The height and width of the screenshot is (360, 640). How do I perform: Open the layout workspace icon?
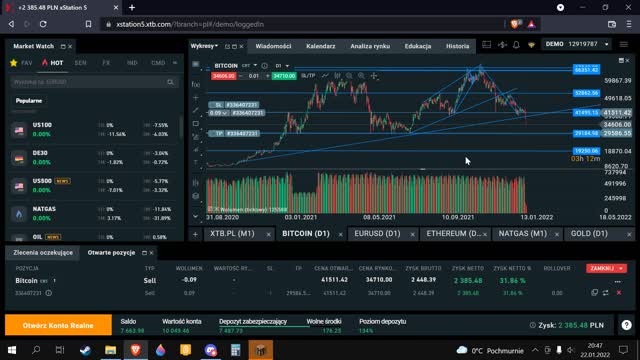pos(486,44)
